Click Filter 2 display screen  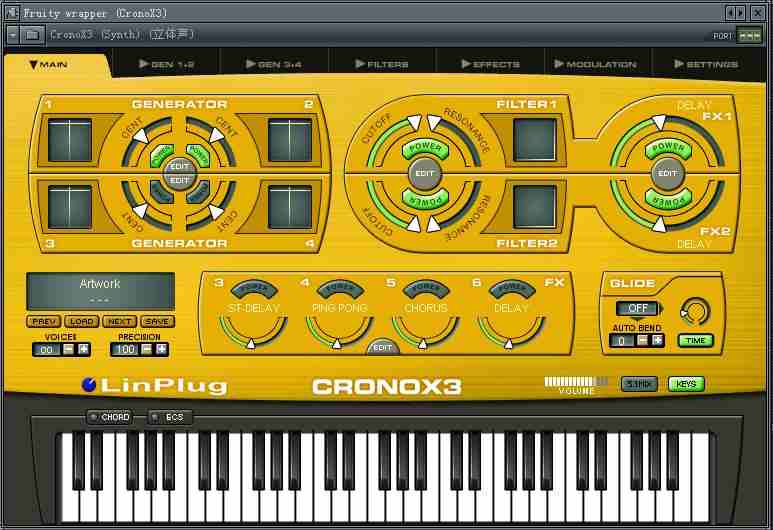click(534, 207)
